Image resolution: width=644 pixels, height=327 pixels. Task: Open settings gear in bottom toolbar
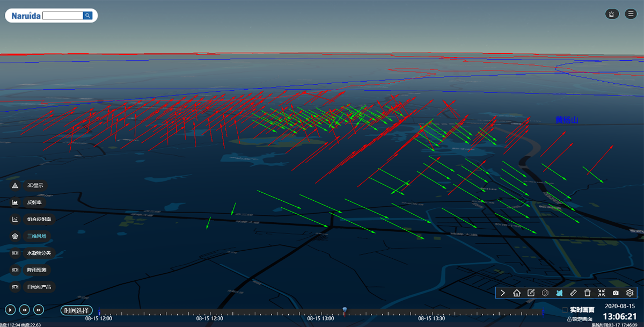(x=630, y=293)
